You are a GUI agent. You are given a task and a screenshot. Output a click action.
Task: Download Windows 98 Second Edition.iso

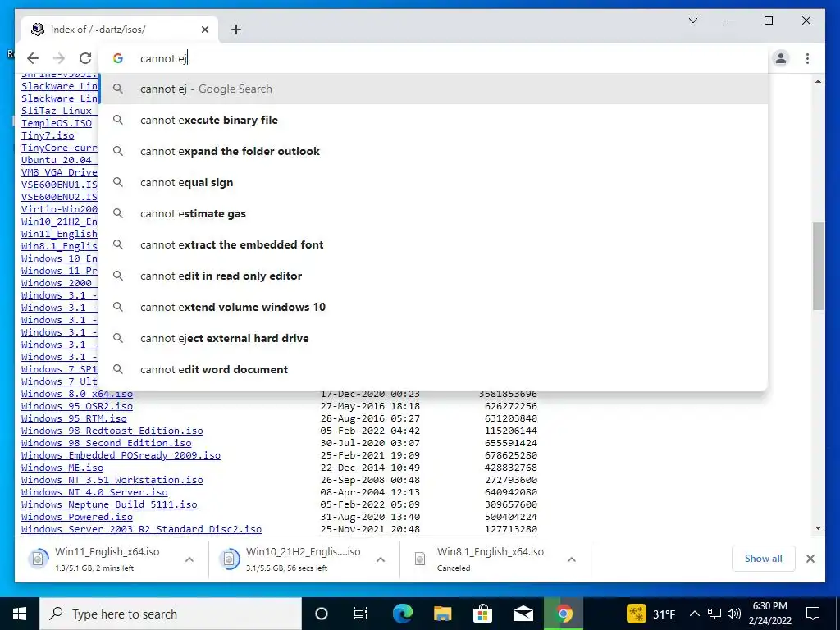click(106, 443)
